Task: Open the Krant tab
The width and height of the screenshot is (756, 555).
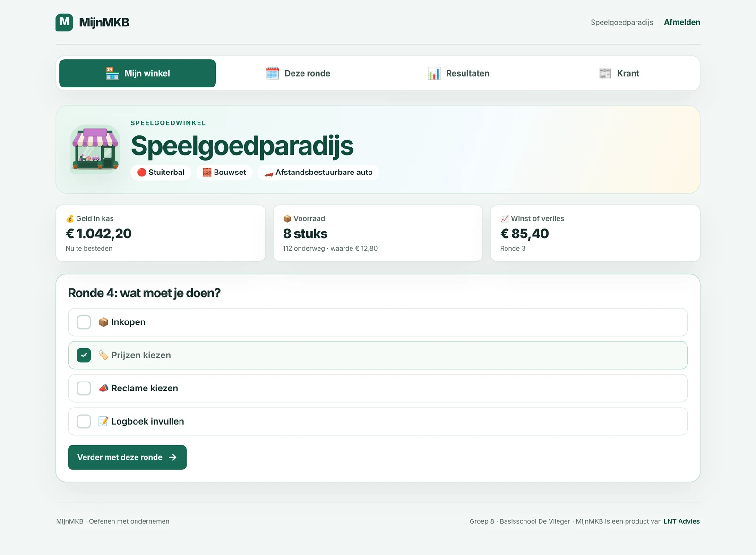Action: pyautogui.click(x=619, y=73)
